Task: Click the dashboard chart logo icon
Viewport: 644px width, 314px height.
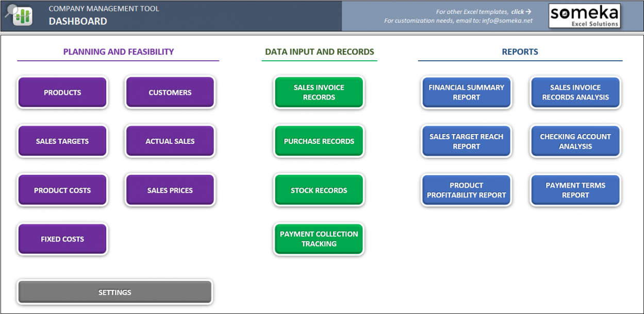Action: point(21,15)
